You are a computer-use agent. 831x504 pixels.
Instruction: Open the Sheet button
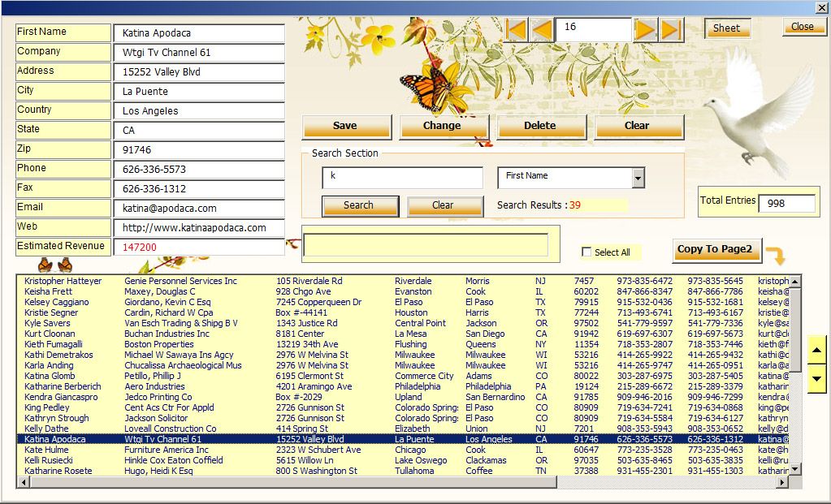pyautogui.click(x=727, y=28)
